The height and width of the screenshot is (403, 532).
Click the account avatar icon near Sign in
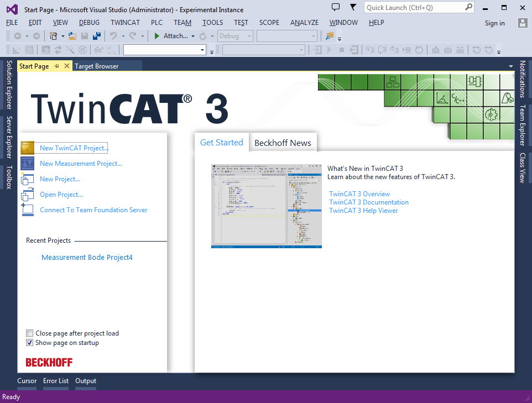523,23
